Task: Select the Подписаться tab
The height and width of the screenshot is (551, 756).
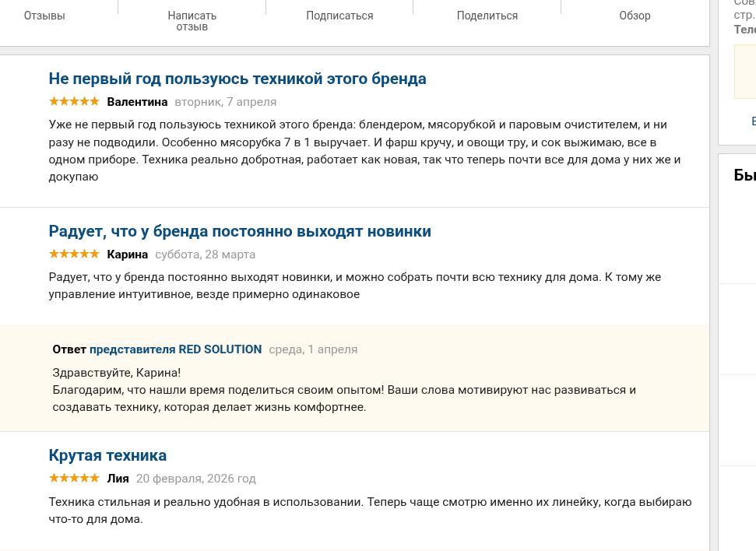Action: coord(339,16)
